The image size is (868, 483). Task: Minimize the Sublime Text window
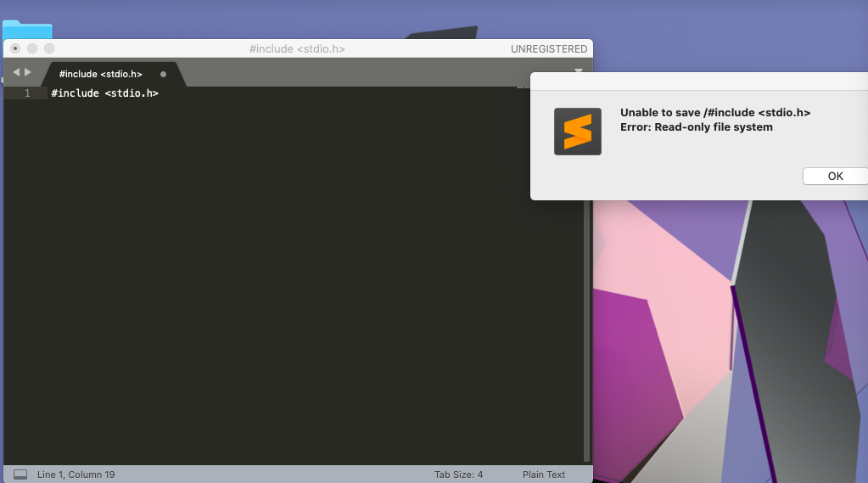coord(32,48)
